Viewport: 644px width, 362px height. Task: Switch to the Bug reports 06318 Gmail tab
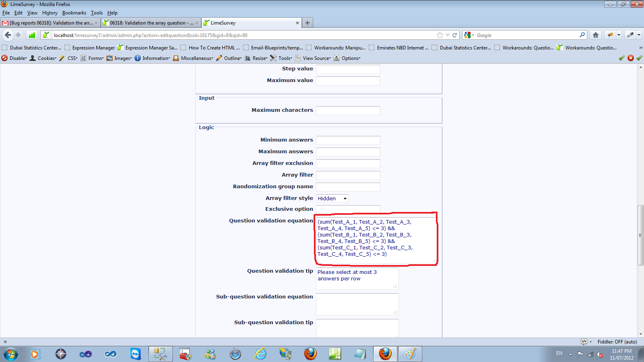point(50,23)
